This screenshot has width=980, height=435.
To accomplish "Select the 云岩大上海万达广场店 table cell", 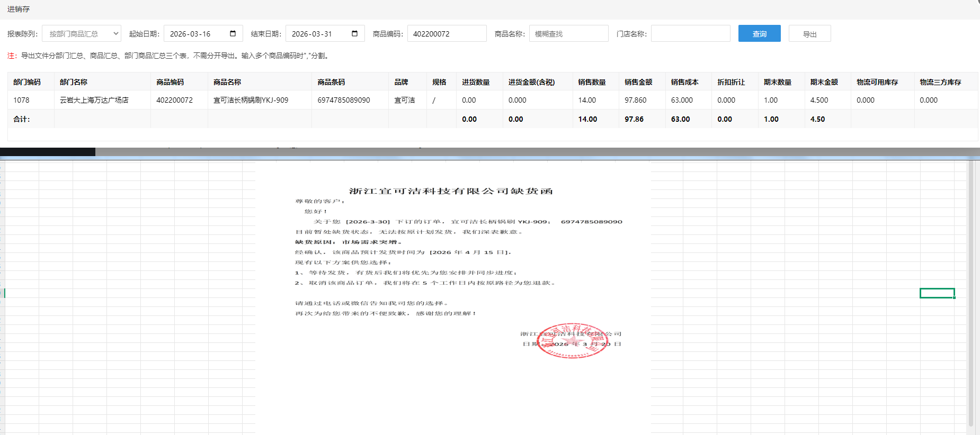I will (94, 100).
